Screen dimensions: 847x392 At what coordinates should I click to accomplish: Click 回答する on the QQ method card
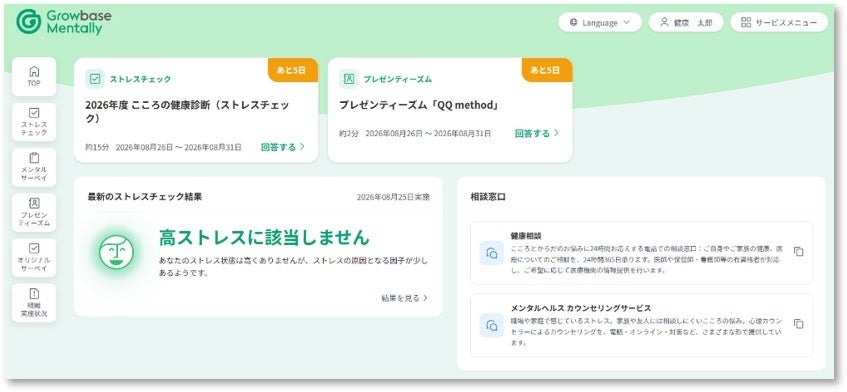[536, 133]
